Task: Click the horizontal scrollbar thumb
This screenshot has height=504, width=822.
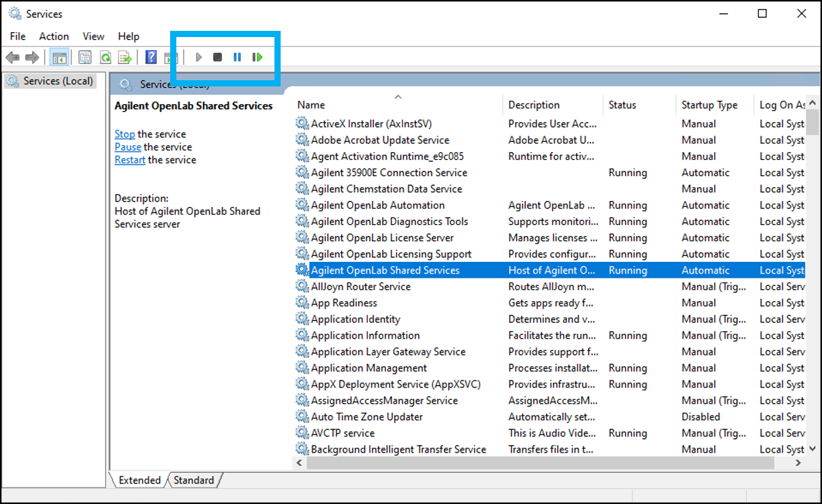Action: tap(541, 463)
